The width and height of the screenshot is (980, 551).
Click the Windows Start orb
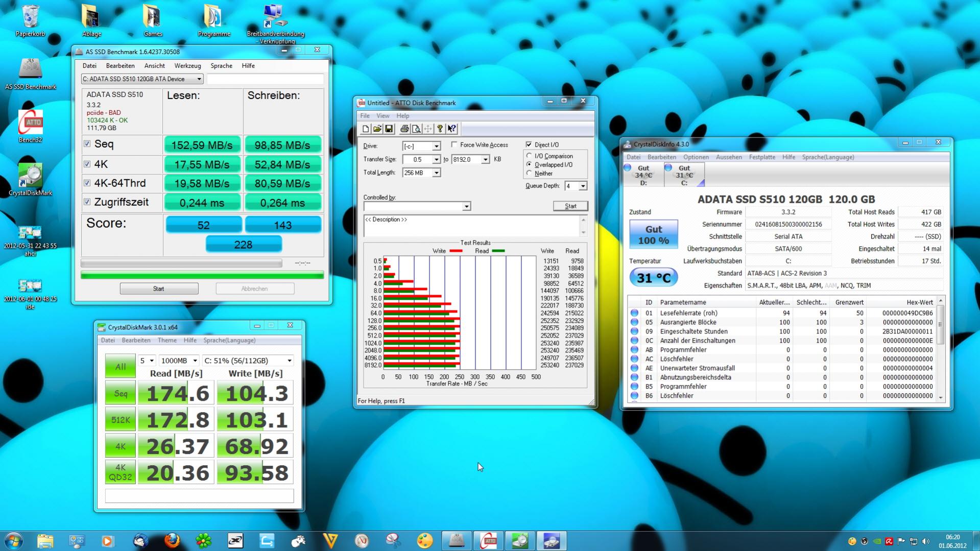[x=14, y=540]
